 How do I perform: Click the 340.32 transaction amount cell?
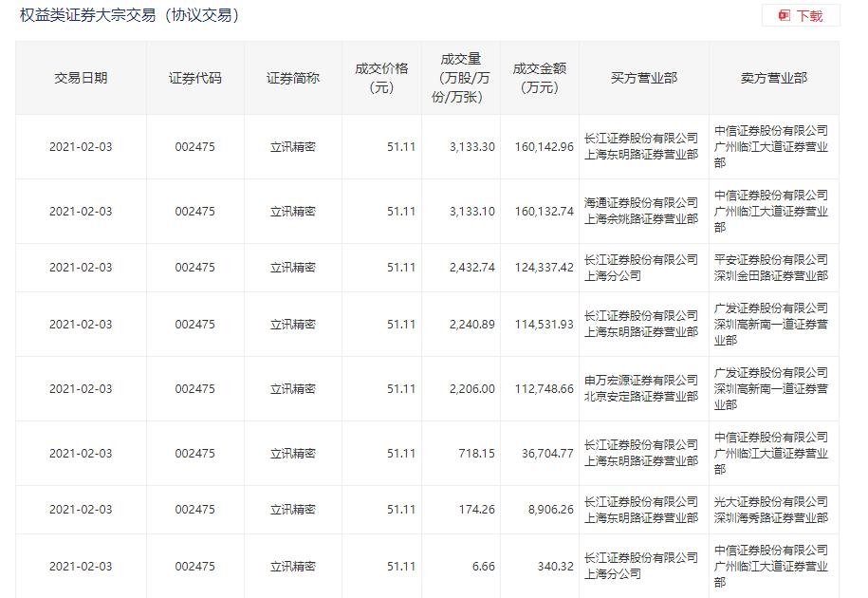[x=553, y=567]
